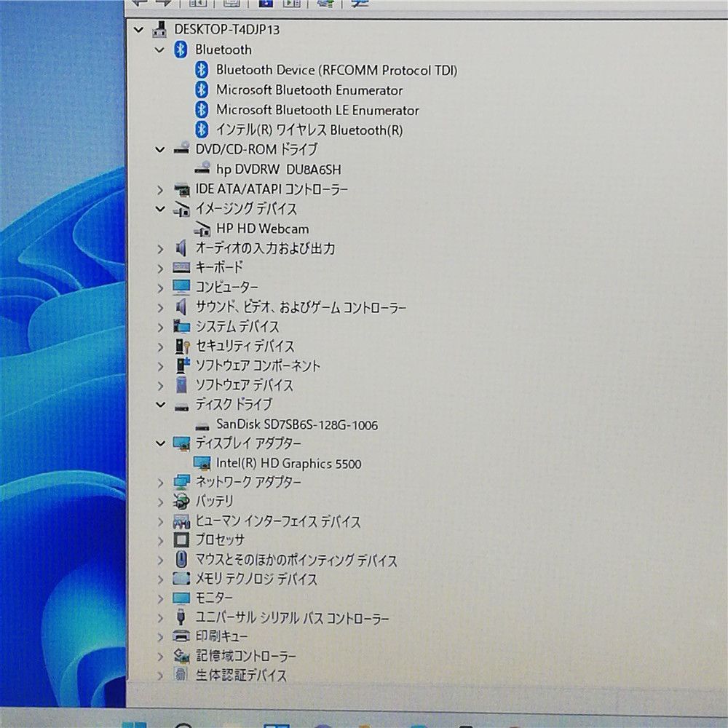Select Bluetooth Device (RFCOMM Protocol TDI) text
Screen dimensions: 728x728
coord(336,70)
